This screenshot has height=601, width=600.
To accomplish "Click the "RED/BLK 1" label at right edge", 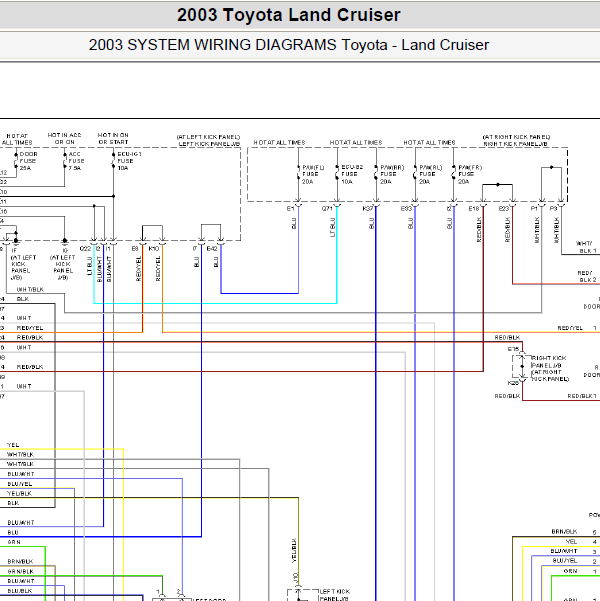I will (582, 396).
